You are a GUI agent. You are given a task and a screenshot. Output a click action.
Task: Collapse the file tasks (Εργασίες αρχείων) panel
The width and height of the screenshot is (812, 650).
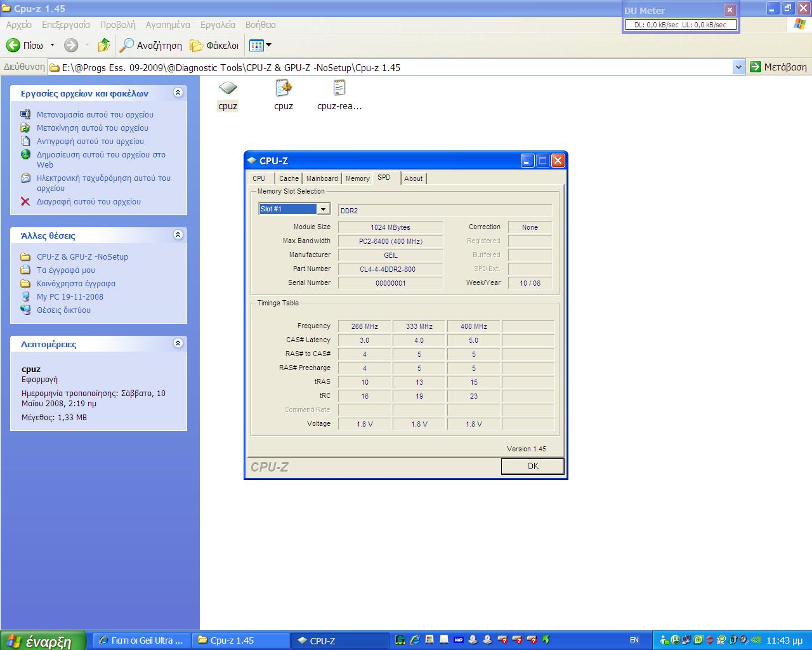pyautogui.click(x=178, y=93)
